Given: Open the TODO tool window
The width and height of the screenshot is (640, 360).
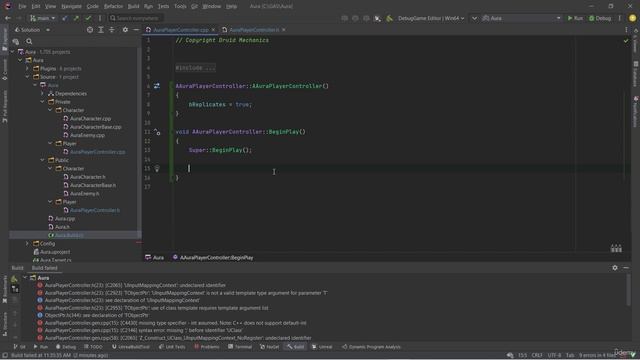Looking at the screenshot, I should tap(93, 347).
